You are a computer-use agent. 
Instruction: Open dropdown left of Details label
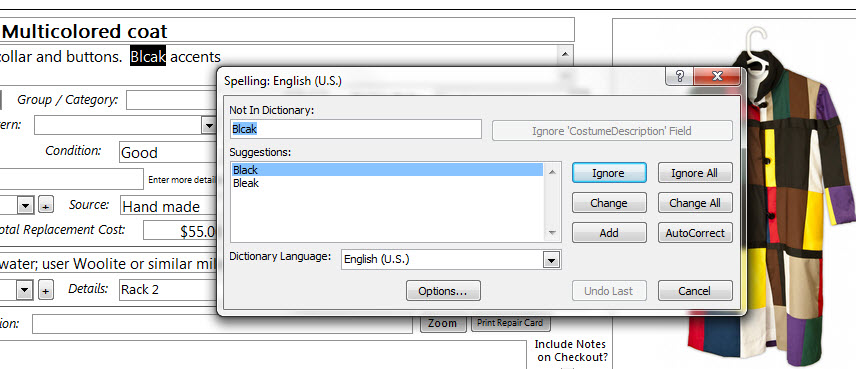(x=25, y=290)
